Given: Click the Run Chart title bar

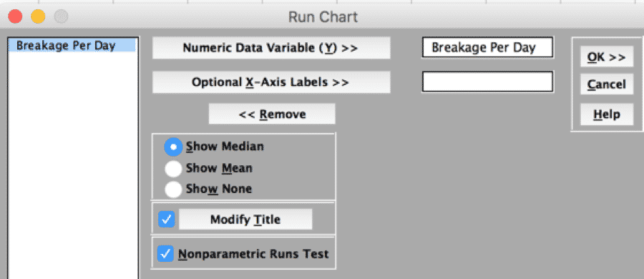Looking at the screenshot, I should click(323, 17).
